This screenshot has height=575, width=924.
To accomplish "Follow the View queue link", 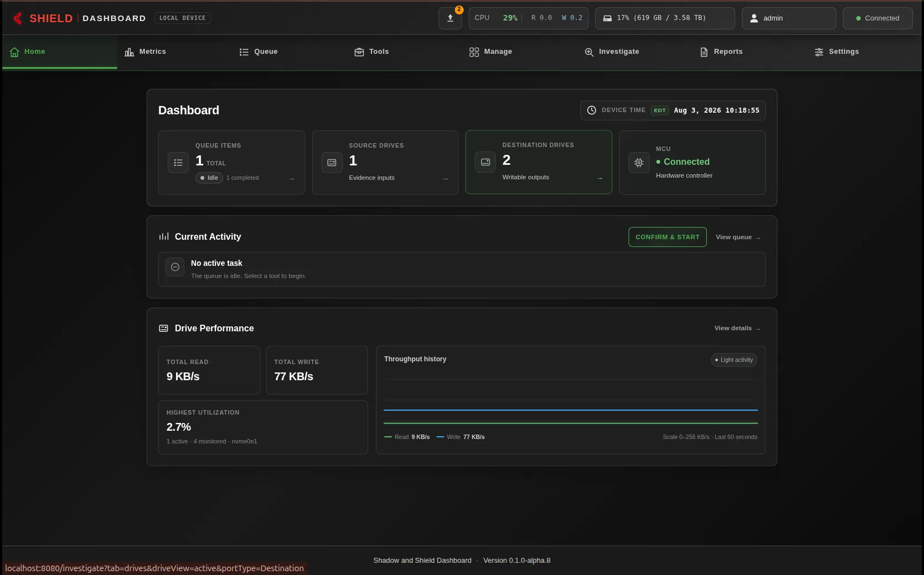I will point(738,237).
